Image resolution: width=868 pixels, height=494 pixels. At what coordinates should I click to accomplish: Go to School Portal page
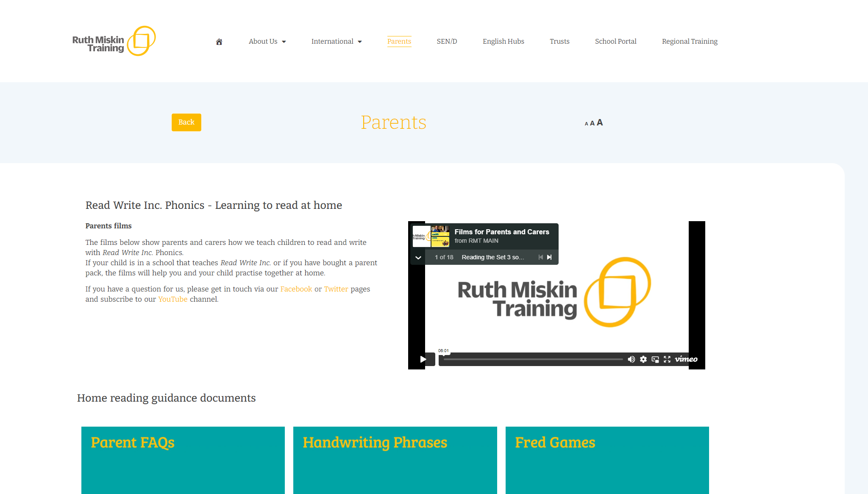pos(615,42)
